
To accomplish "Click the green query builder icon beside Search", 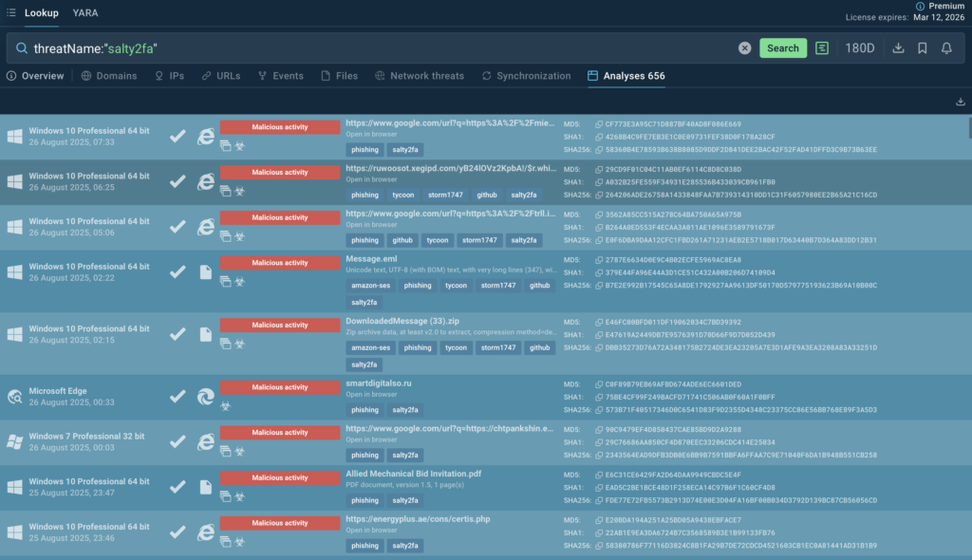I will point(822,48).
